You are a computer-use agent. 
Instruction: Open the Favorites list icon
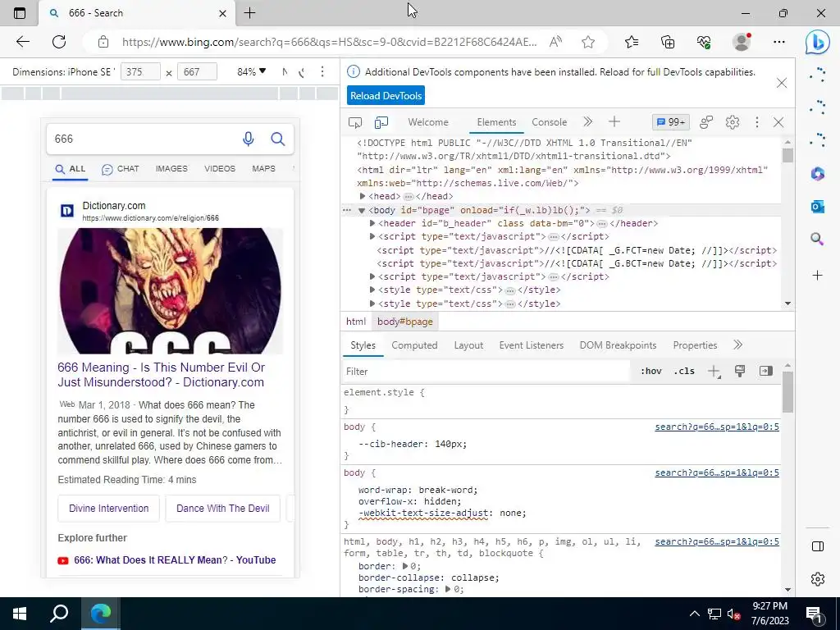point(632,42)
